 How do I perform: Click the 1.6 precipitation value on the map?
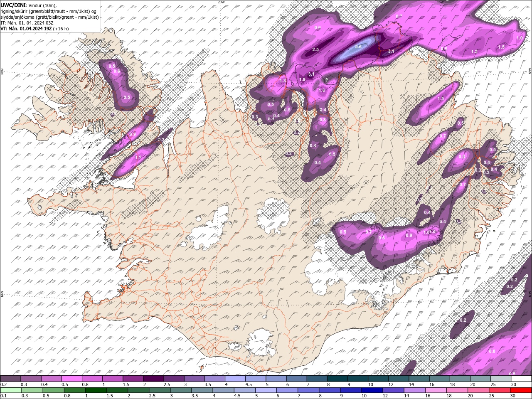coord(322,90)
